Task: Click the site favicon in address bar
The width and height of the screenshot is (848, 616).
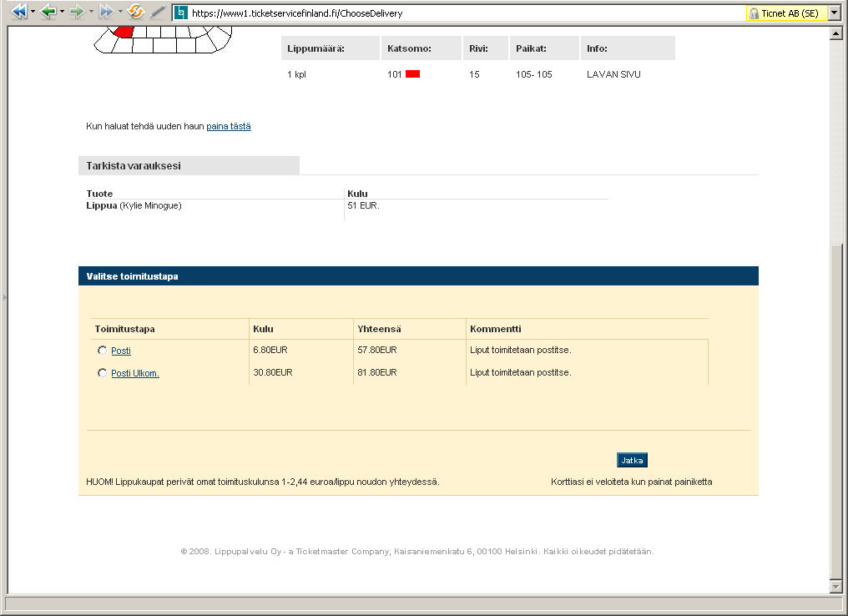Action: [x=180, y=13]
